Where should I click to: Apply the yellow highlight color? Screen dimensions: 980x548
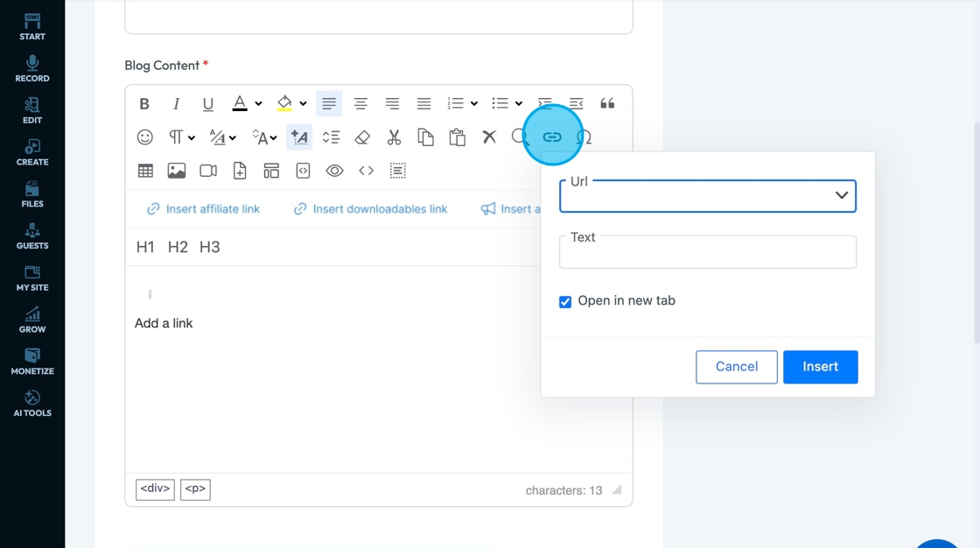click(x=284, y=104)
